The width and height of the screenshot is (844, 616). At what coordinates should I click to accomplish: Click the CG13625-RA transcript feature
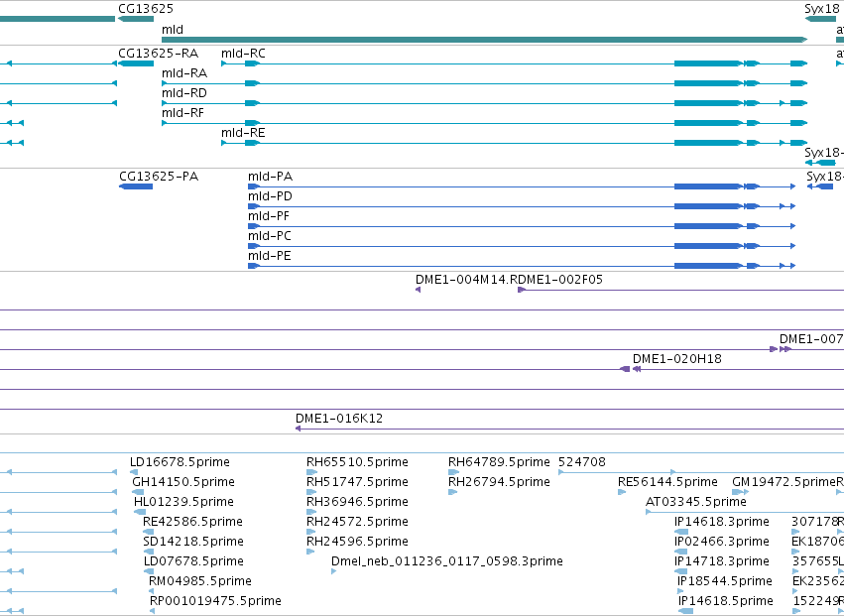pyautogui.click(x=136, y=63)
